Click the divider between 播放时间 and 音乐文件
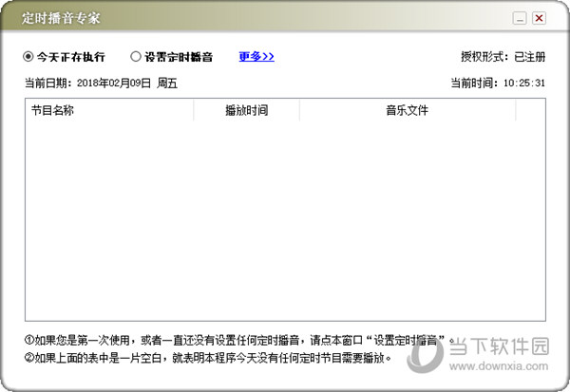570x392 pixels. (299, 111)
